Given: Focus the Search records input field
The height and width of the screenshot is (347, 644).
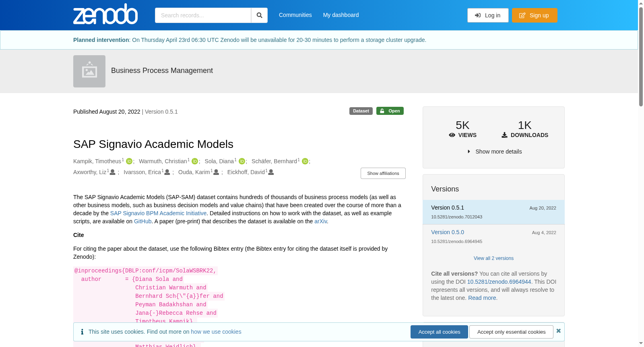Looking at the screenshot, I should (203, 15).
